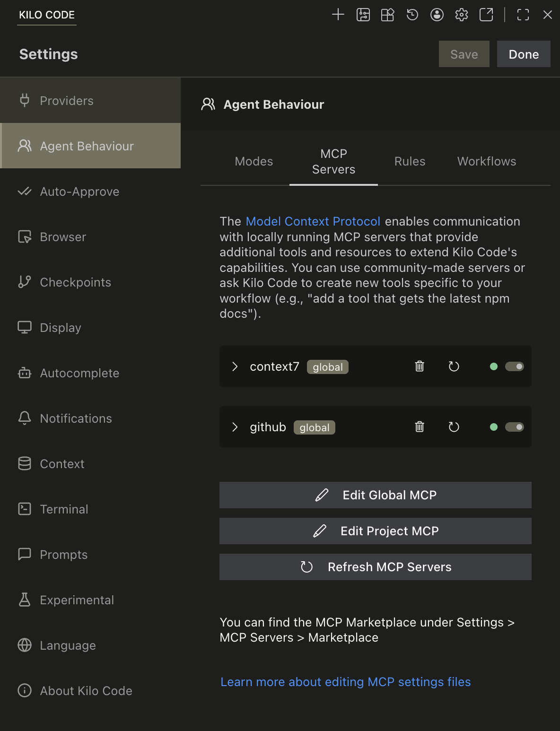Restart the github server with refresh icon
Viewport: 560px width, 731px height.
click(454, 427)
